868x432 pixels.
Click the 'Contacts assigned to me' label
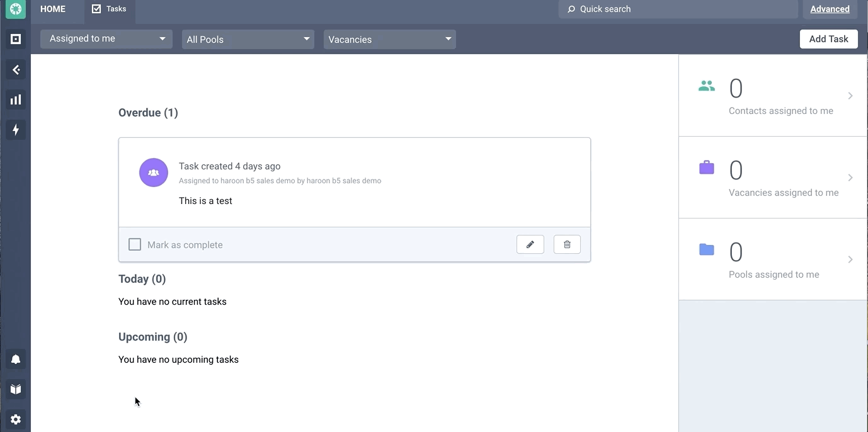(781, 111)
